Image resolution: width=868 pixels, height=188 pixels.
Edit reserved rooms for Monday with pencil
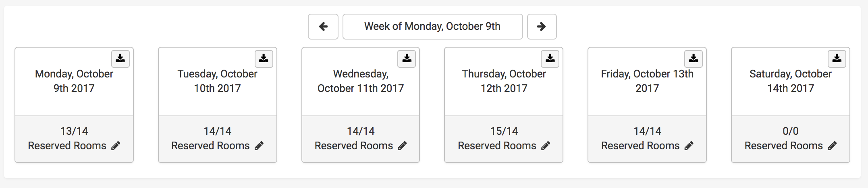point(116,146)
